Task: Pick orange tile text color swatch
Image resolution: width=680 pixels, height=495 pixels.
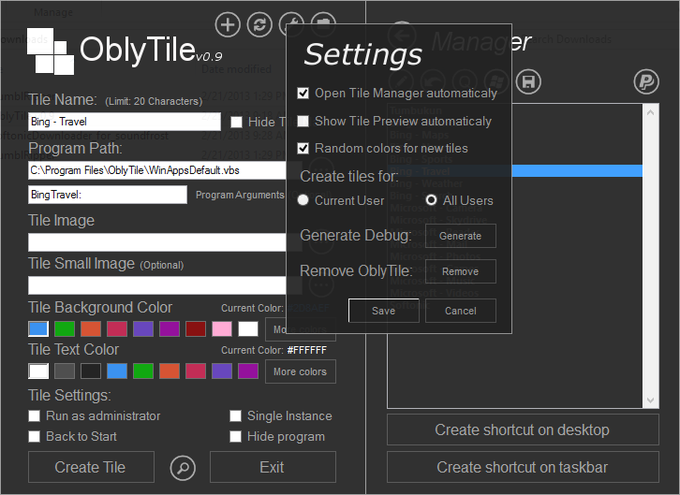Action: point(170,371)
